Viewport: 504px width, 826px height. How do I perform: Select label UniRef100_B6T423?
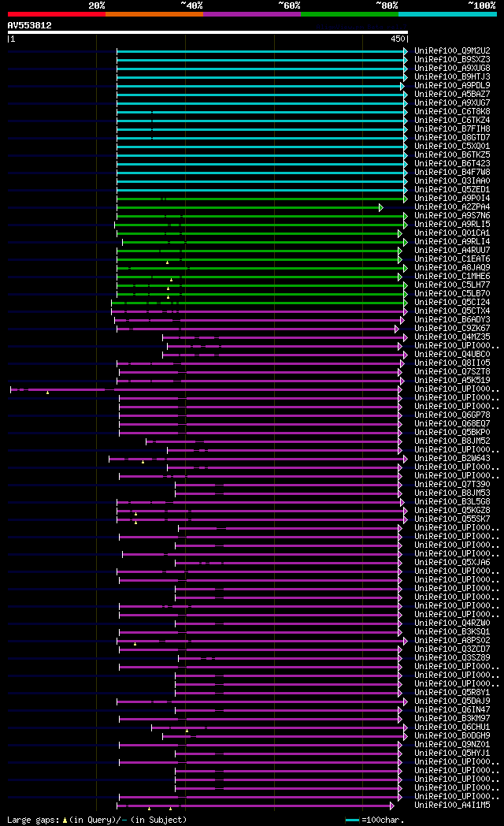coord(452,164)
